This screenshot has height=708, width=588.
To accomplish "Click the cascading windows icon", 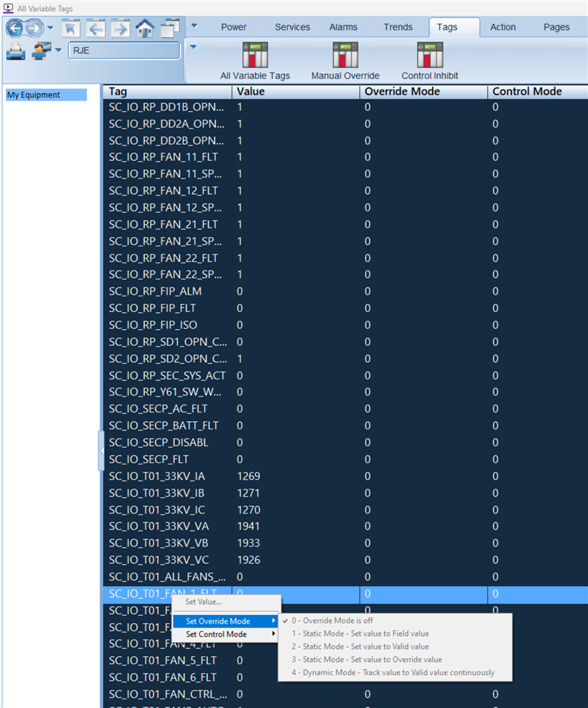I will pyautogui.click(x=170, y=29).
